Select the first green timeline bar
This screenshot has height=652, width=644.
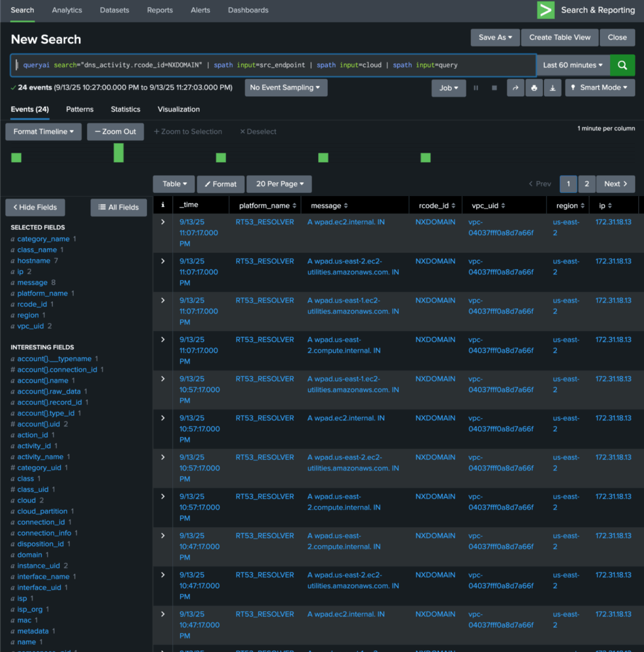point(16,158)
